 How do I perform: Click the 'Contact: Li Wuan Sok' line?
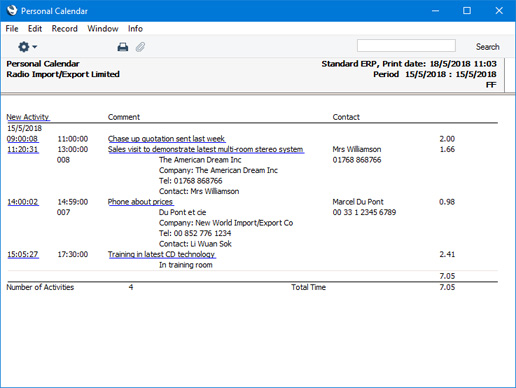click(x=195, y=244)
